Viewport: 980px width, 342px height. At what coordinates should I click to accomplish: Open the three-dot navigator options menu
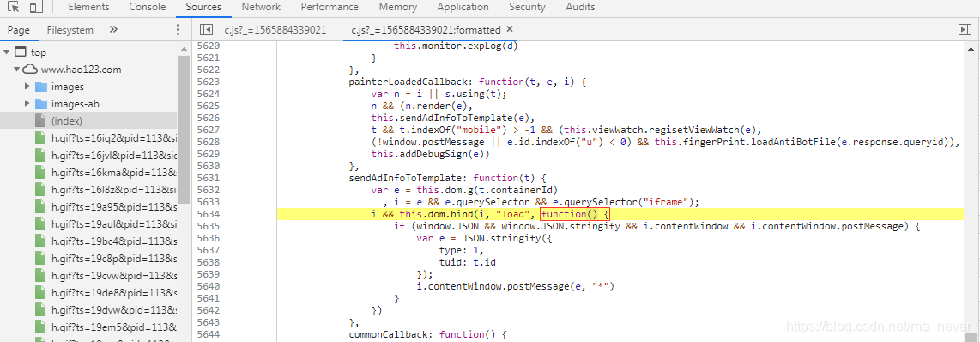pos(178,29)
